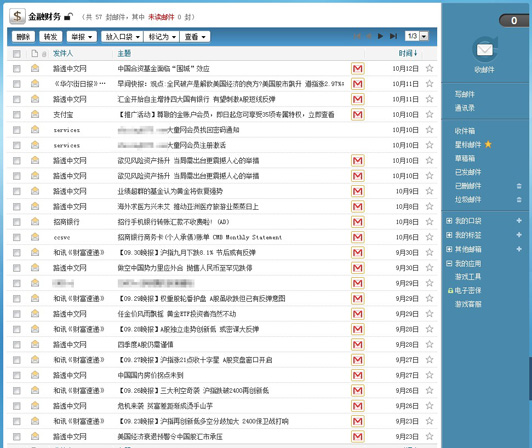Click M icon on 四季度A股仍需谨慎 row

(x=358, y=344)
